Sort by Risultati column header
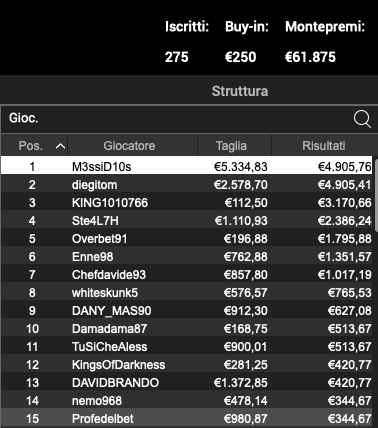Image resolution: width=378 pixels, height=428 pixels. click(323, 146)
